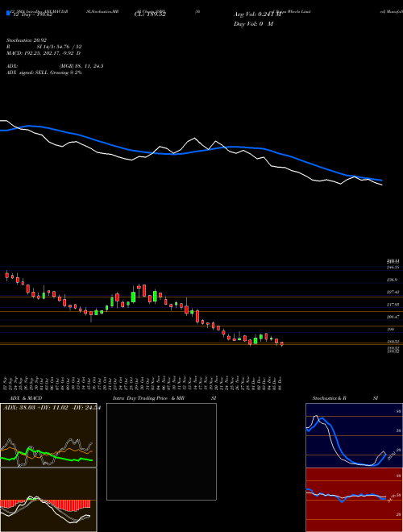Image resolution: width=403 pixels, height=532 pixels.
Task: Click the 'CL: 189.32' closing price label
Action: click(x=150, y=15)
